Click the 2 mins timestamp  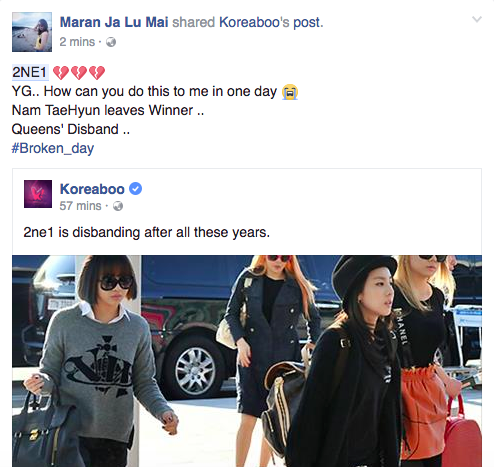pyautogui.click(x=77, y=42)
